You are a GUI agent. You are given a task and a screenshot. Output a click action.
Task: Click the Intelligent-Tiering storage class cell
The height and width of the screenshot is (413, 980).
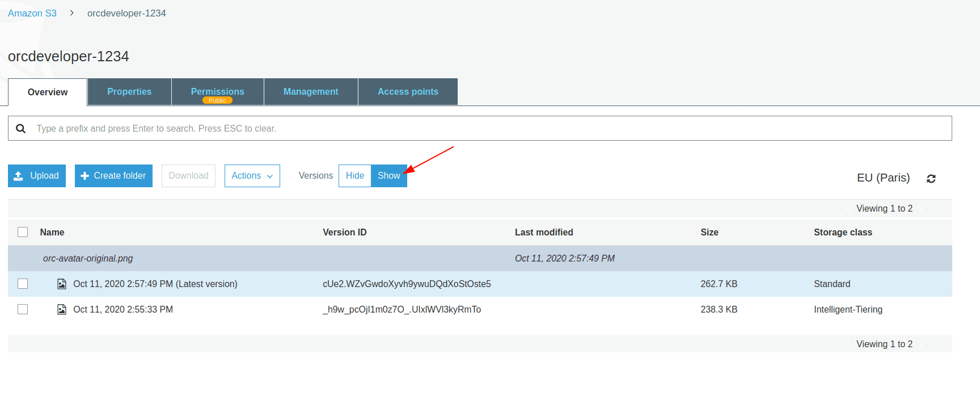click(x=848, y=309)
